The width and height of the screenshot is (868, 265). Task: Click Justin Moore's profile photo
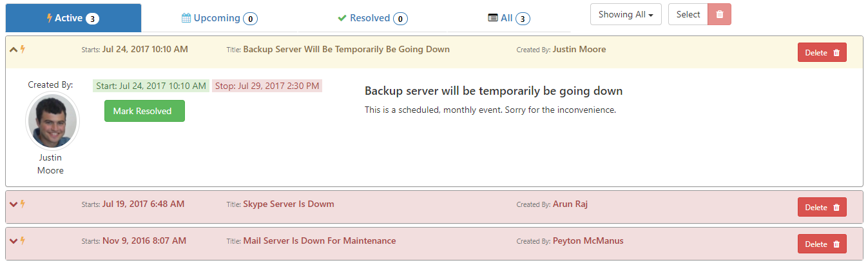pos(52,121)
